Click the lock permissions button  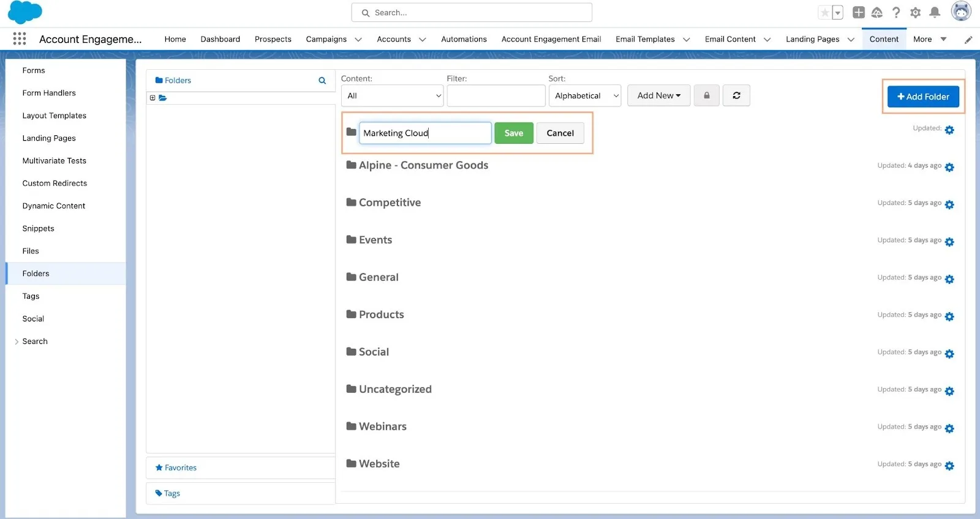click(707, 95)
